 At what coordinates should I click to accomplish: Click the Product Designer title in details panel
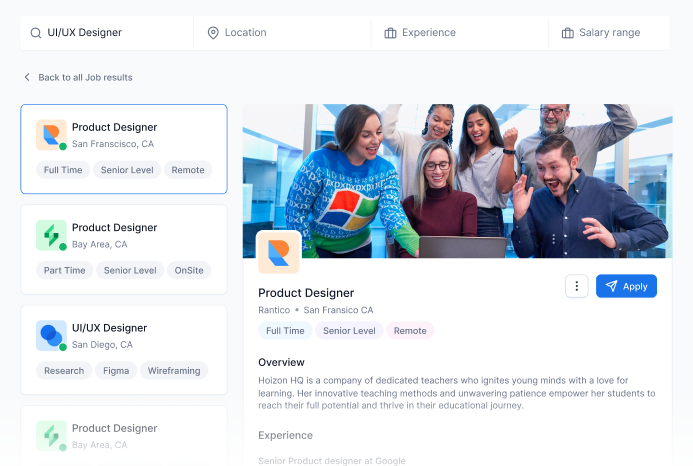[x=306, y=293]
